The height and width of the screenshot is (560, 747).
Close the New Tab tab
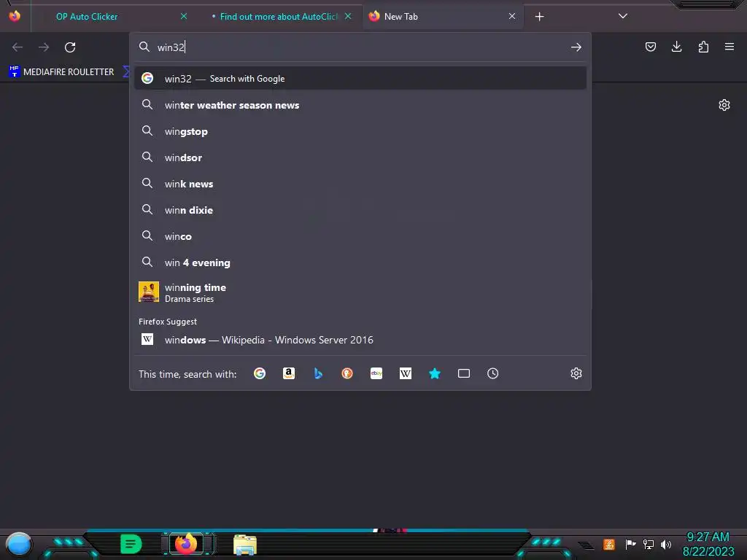click(x=512, y=17)
